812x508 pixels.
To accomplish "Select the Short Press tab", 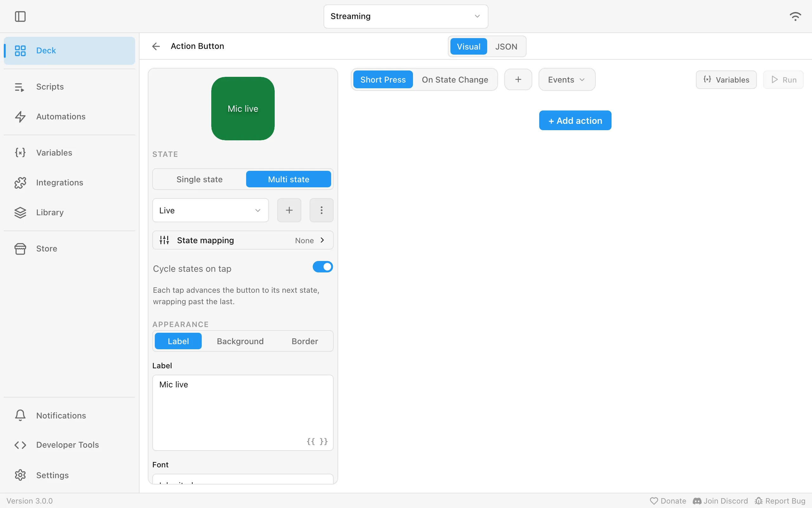I will coord(383,80).
